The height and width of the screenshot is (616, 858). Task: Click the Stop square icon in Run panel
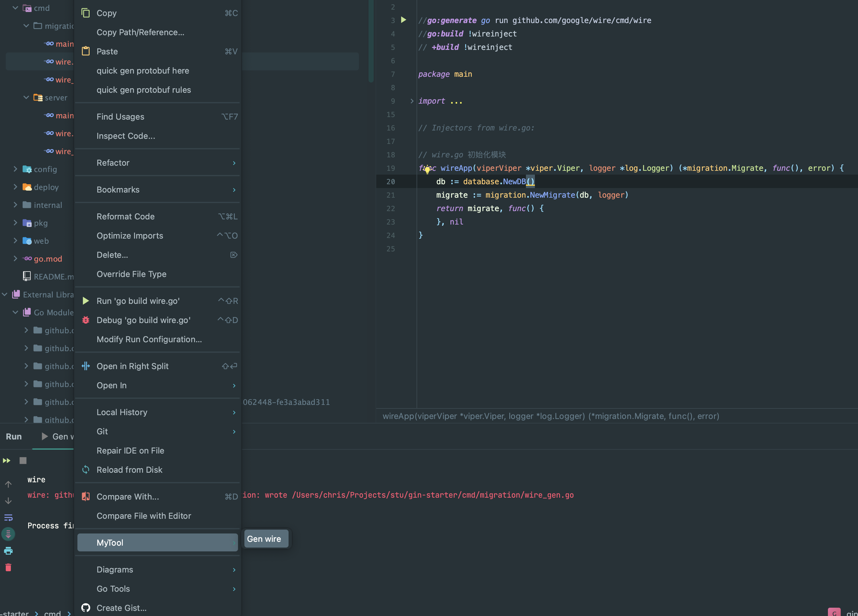pyautogui.click(x=23, y=460)
